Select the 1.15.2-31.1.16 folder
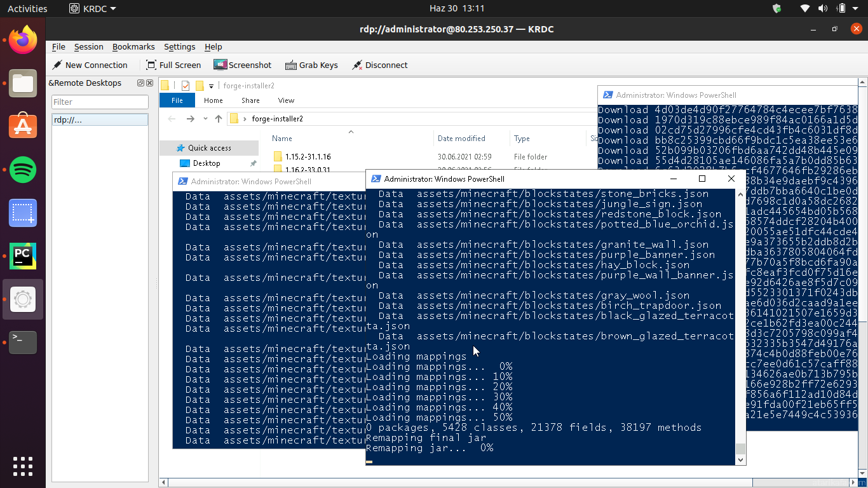868x488 pixels. (x=308, y=156)
